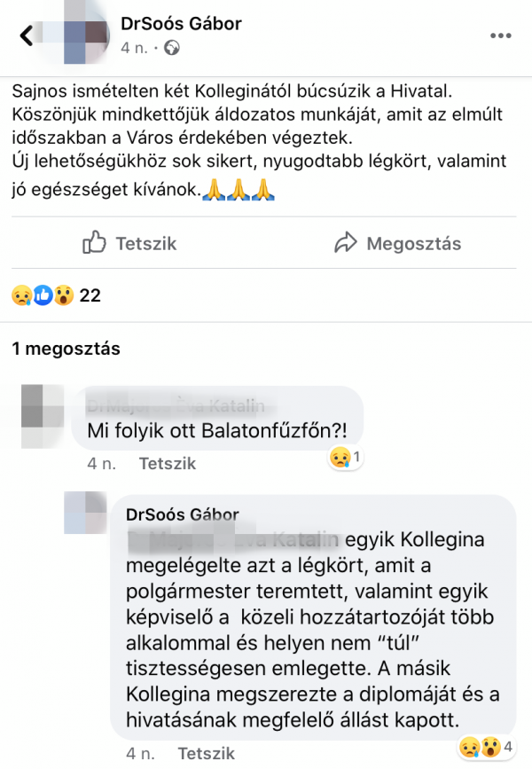Click the first commenter's blurred avatar
Screen dimensions: 532x769
[43, 416]
